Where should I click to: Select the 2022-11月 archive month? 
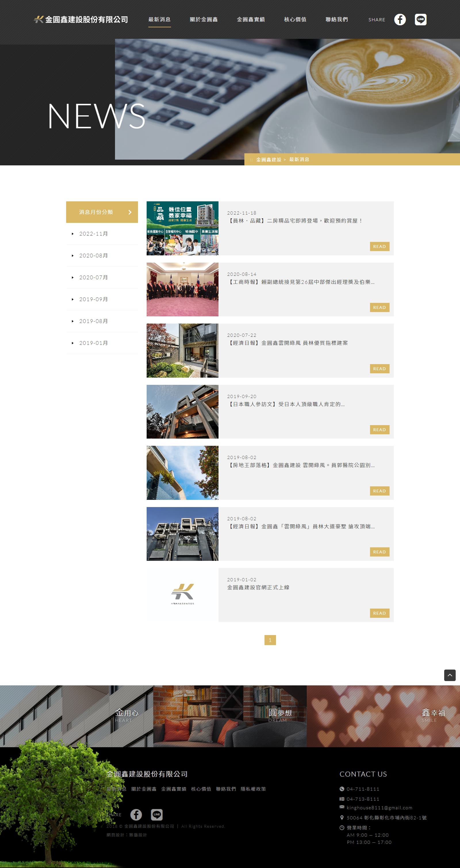point(94,234)
